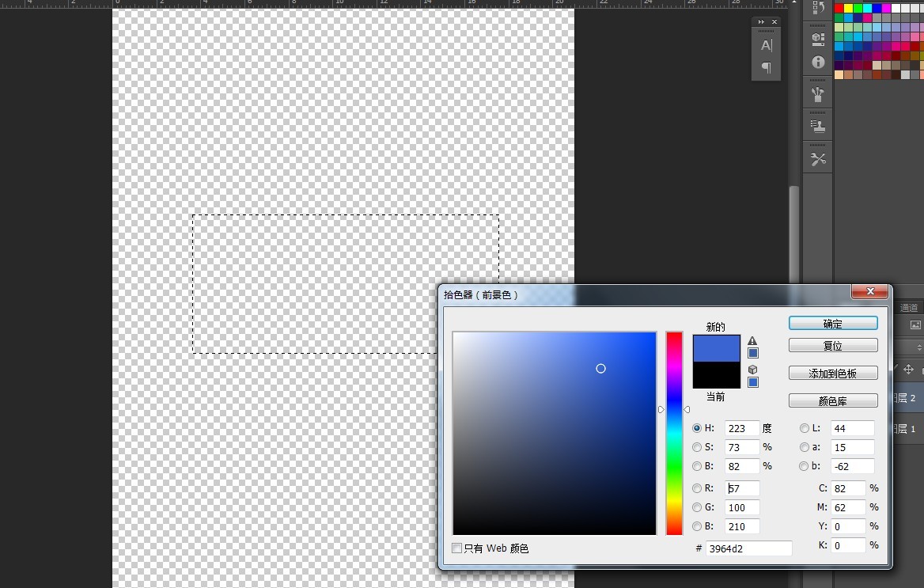This screenshot has width=924, height=588.
Task: Select the R red radio button
Action: click(x=697, y=488)
